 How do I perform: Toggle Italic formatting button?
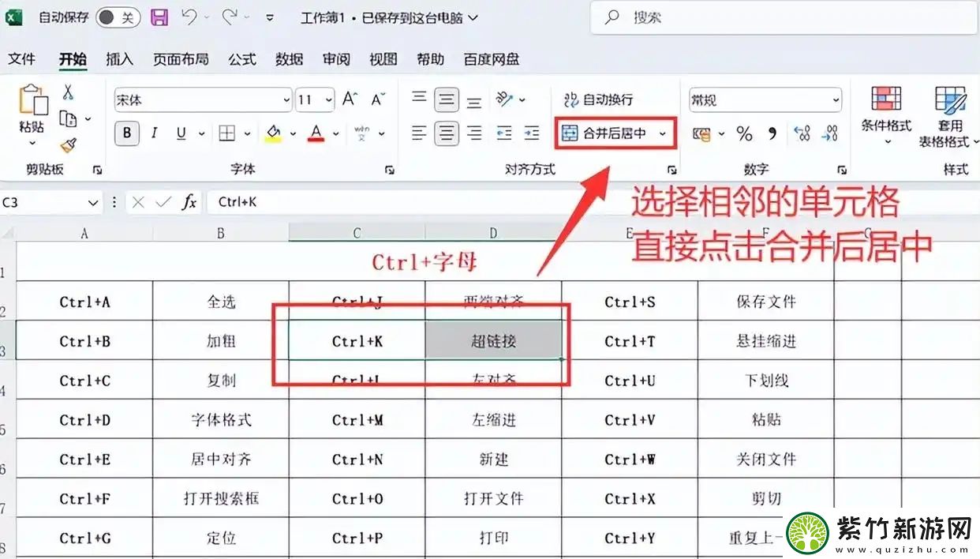click(x=154, y=133)
